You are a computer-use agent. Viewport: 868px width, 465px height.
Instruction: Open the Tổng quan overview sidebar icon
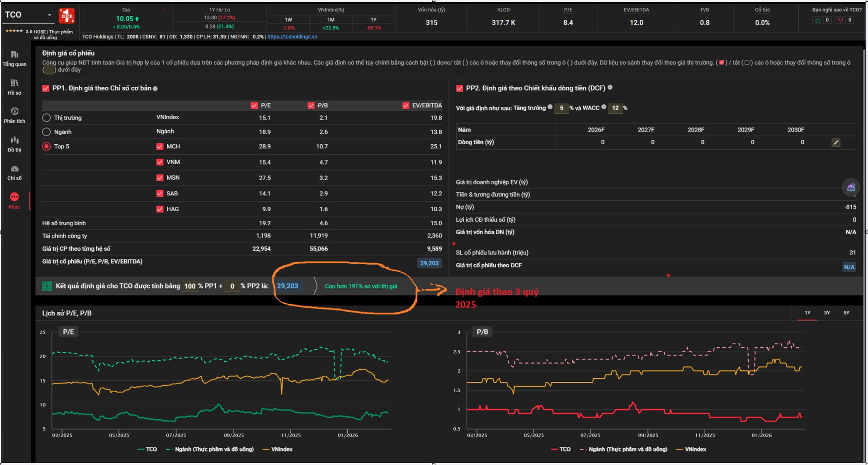[x=14, y=58]
